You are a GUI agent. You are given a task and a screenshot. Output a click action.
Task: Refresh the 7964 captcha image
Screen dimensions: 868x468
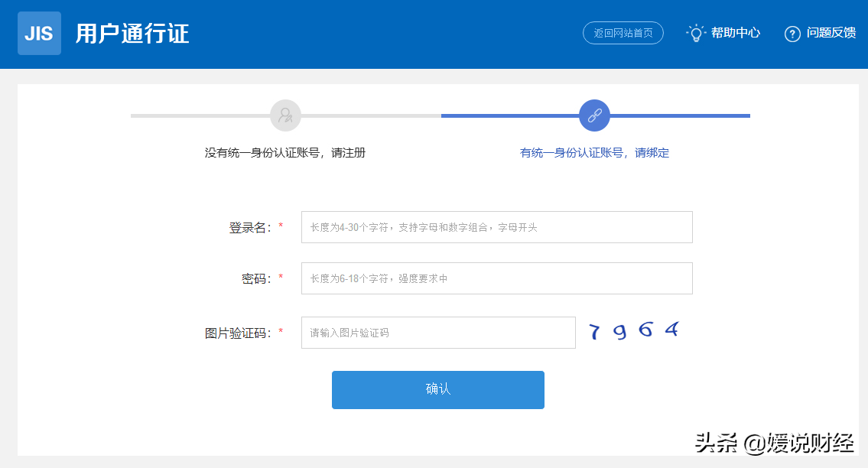[x=634, y=330]
